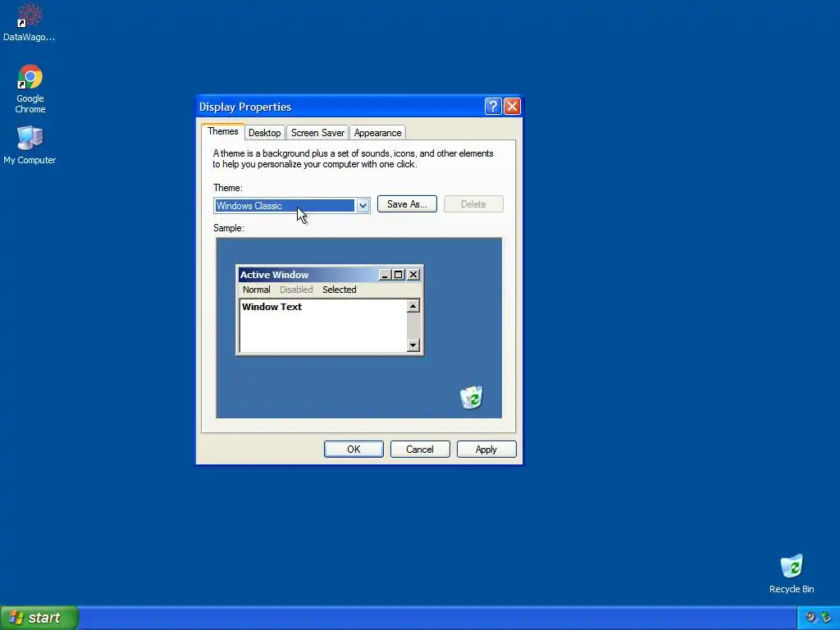The width and height of the screenshot is (840, 630).
Task: Open the Start menu
Action: point(39,618)
